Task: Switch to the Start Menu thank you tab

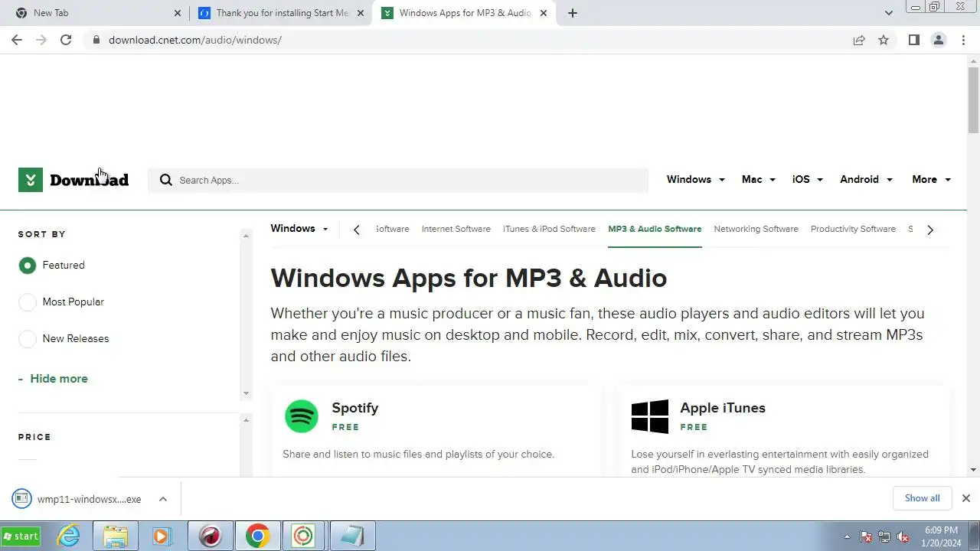Action: coord(279,13)
